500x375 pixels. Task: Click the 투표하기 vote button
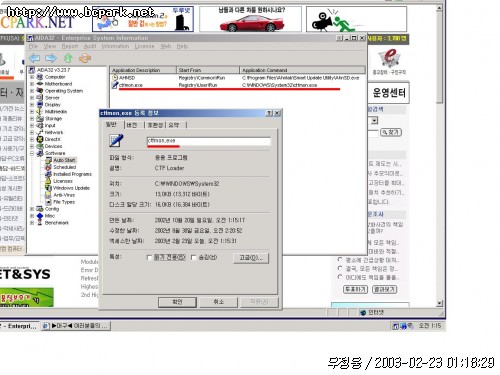click(x=355, y=289)
